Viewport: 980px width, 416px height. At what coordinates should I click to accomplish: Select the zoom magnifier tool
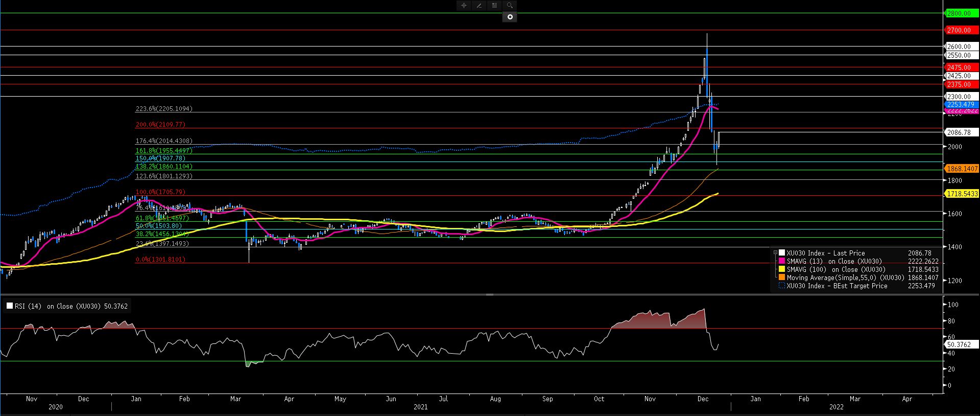tap(510, 6)
